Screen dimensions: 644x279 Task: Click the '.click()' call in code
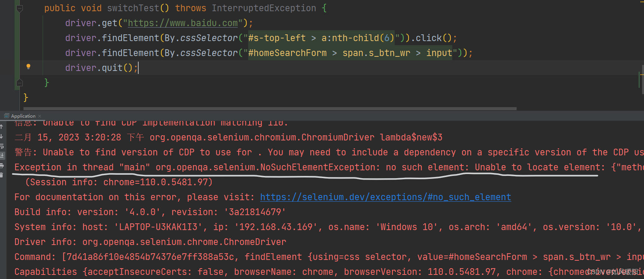click(x=431, y=38)
